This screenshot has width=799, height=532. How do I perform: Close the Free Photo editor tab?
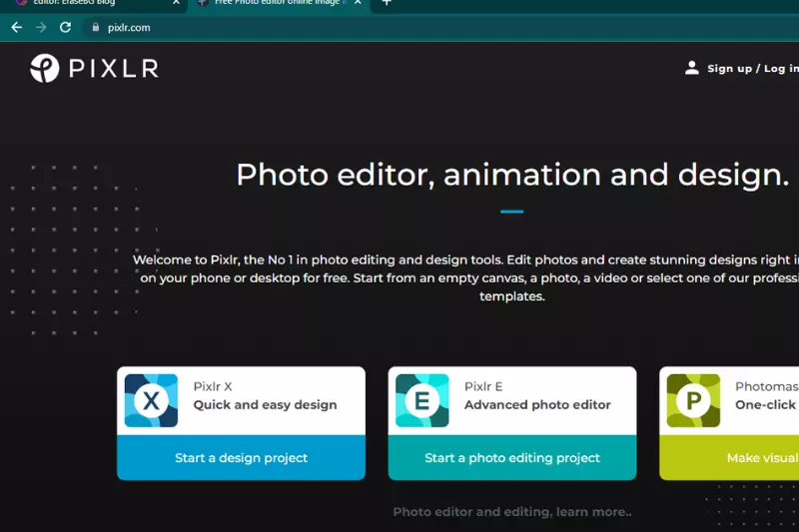tap(358, 3)
